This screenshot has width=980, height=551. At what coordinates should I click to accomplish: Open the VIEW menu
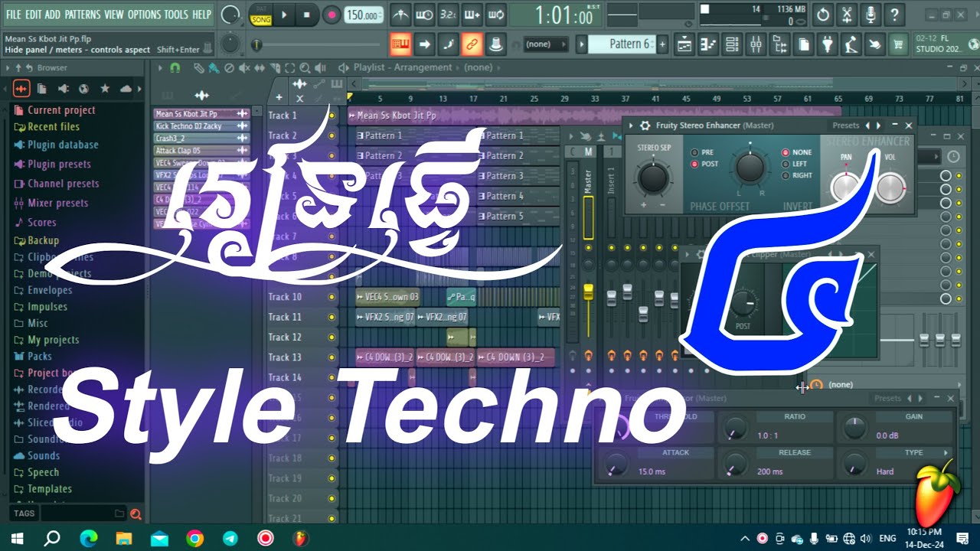[113, 14]
